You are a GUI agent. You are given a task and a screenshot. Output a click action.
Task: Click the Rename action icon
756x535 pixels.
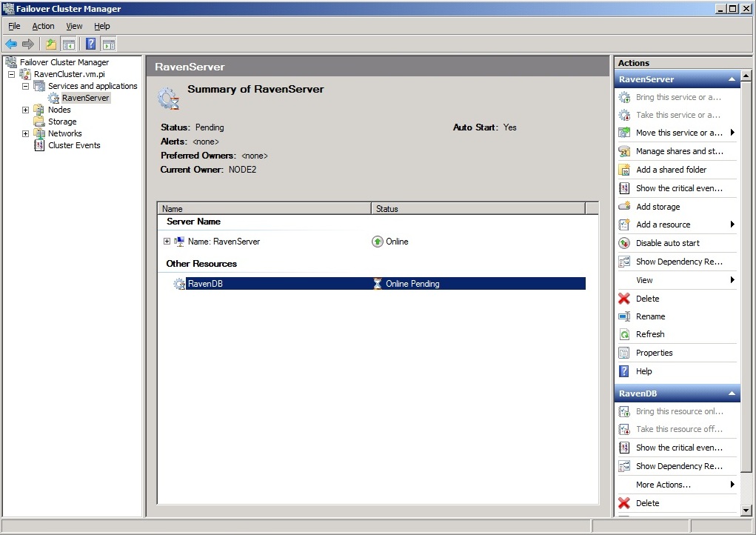(624, 316)
